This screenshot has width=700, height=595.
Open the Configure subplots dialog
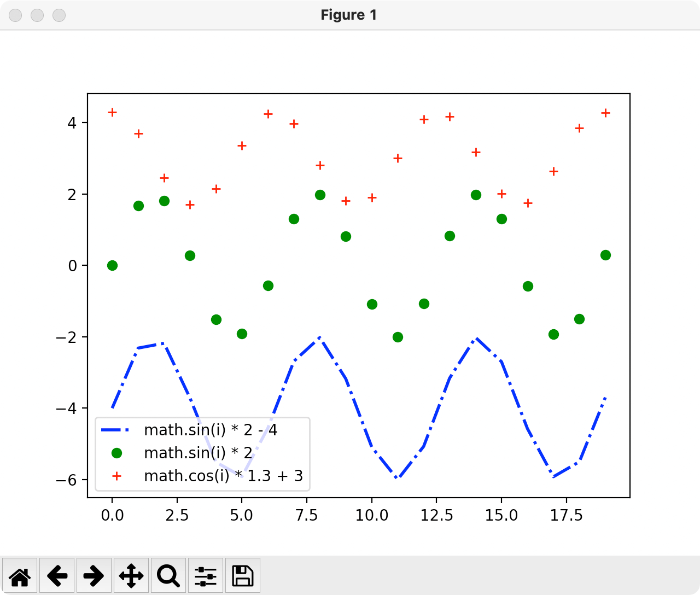pos(206,575)
